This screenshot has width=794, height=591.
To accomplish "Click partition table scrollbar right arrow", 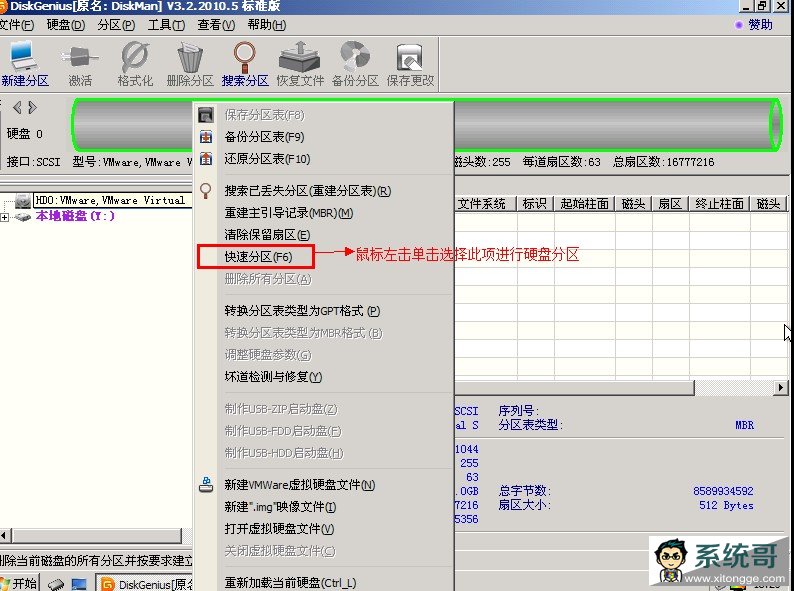I will pos(780,387).
